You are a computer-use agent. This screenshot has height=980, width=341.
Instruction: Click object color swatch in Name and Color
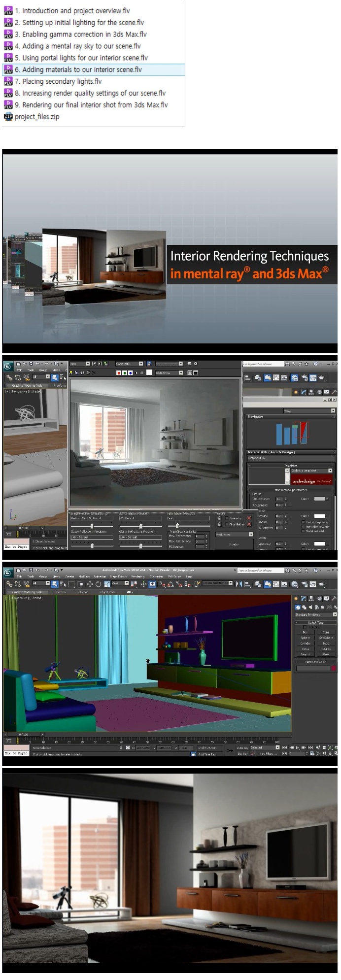pos(334,668)
